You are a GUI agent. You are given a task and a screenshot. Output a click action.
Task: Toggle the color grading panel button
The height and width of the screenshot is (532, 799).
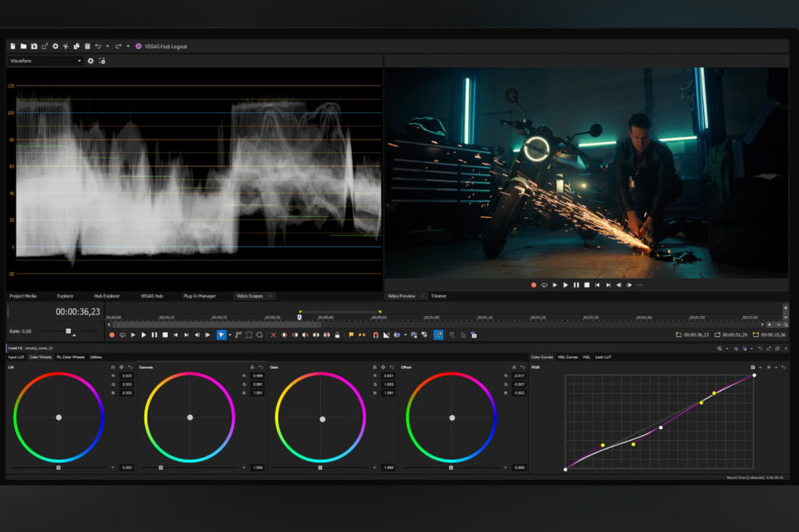[x=439, y=335]
